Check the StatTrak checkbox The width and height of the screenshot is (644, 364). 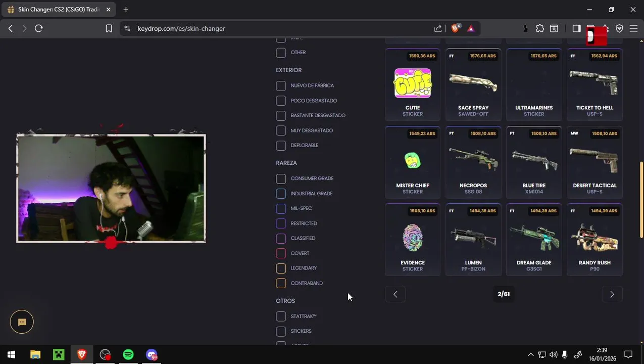[x=281, y=316]
